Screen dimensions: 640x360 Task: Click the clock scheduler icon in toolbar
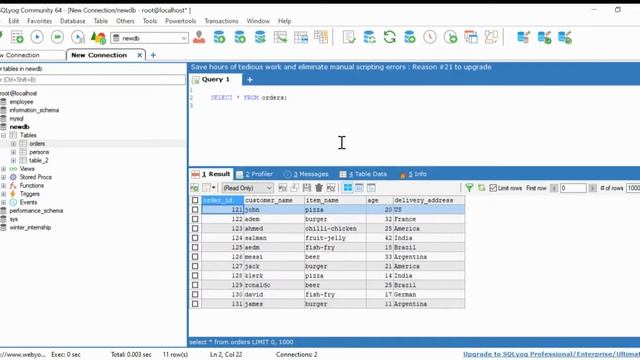pyautogui.click(x=430, y=37)
